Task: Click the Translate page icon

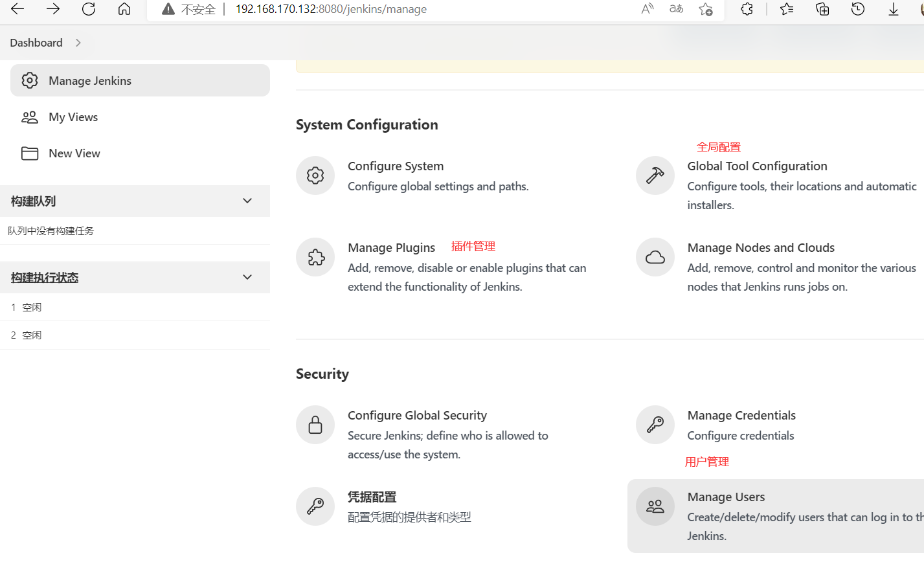Action: click(677, 9)
